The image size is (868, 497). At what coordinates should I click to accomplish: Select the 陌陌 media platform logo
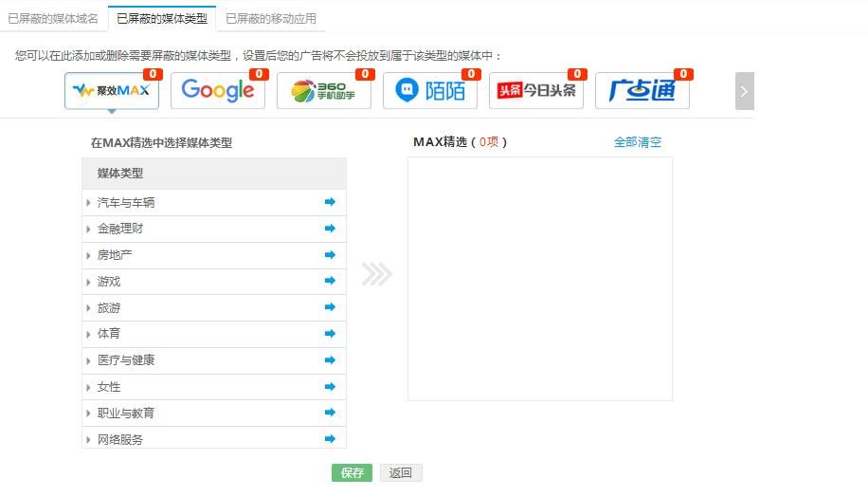(x=430, y=91)
